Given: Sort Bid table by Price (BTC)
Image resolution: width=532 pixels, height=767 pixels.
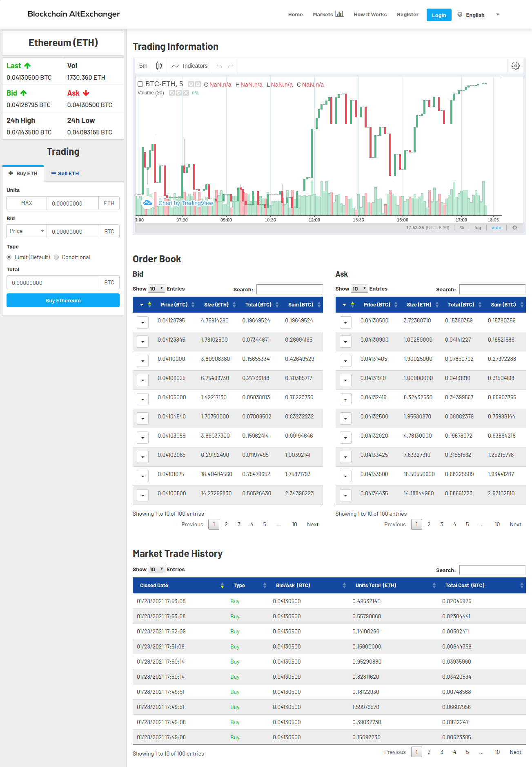Looking at the screenshot, I should [176, 305].
